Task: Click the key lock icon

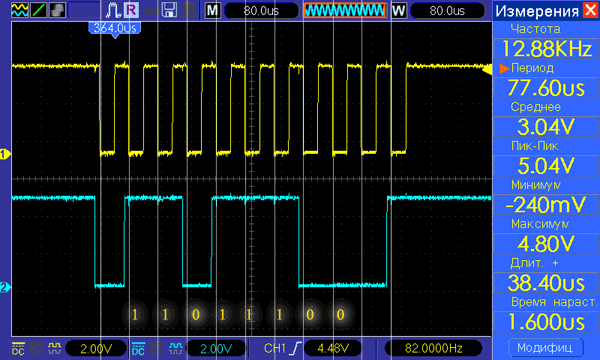Action: click(x=151, y=11)
